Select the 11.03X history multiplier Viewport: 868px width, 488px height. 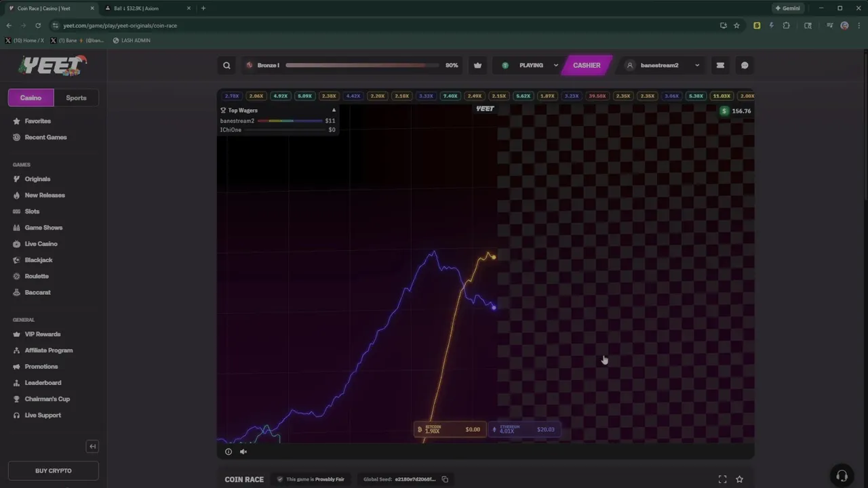tap(722, 96)
